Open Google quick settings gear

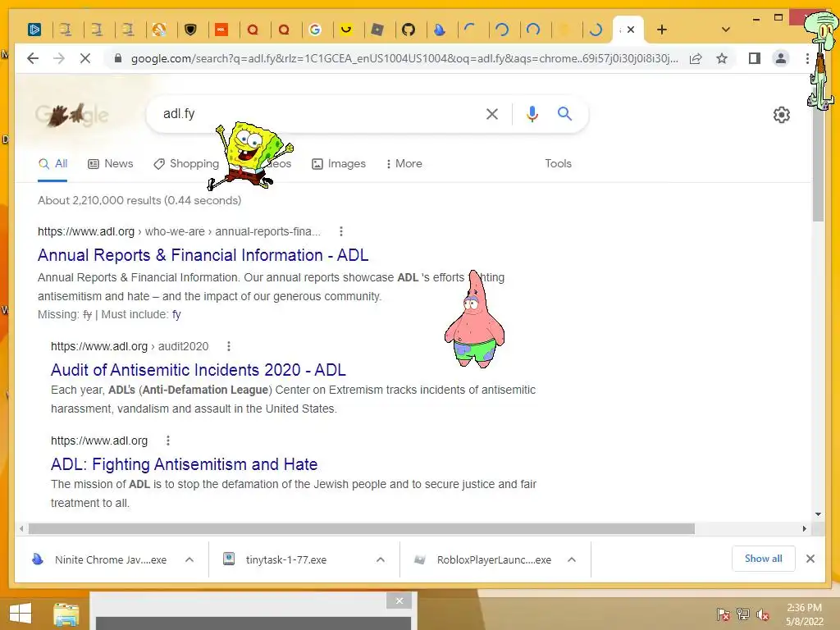[781, 115]
